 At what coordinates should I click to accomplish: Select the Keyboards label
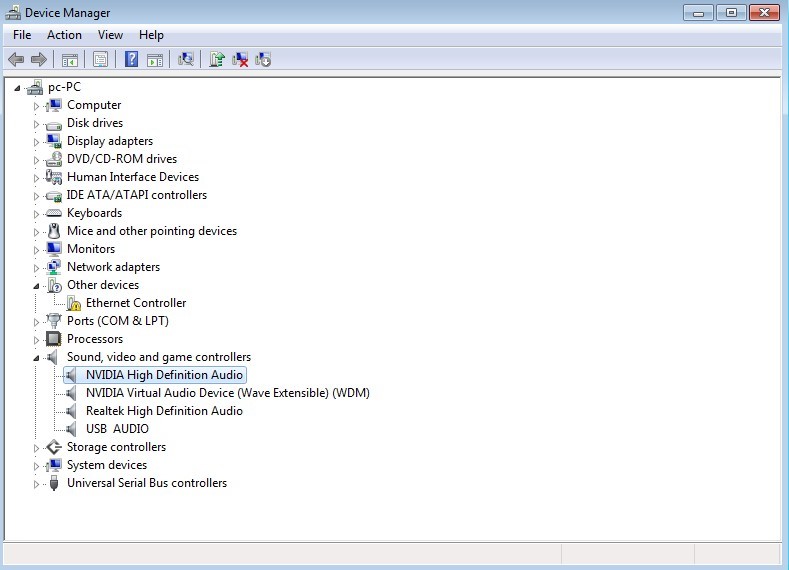[95, 213]
